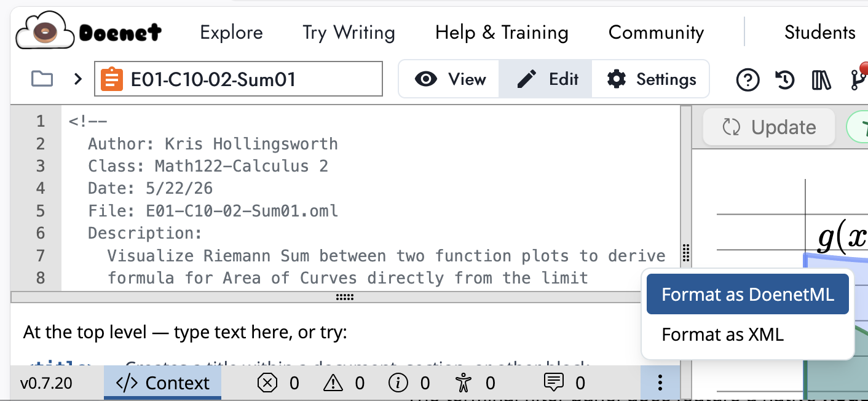
Task: Open the library books icon
Action: 821,80
